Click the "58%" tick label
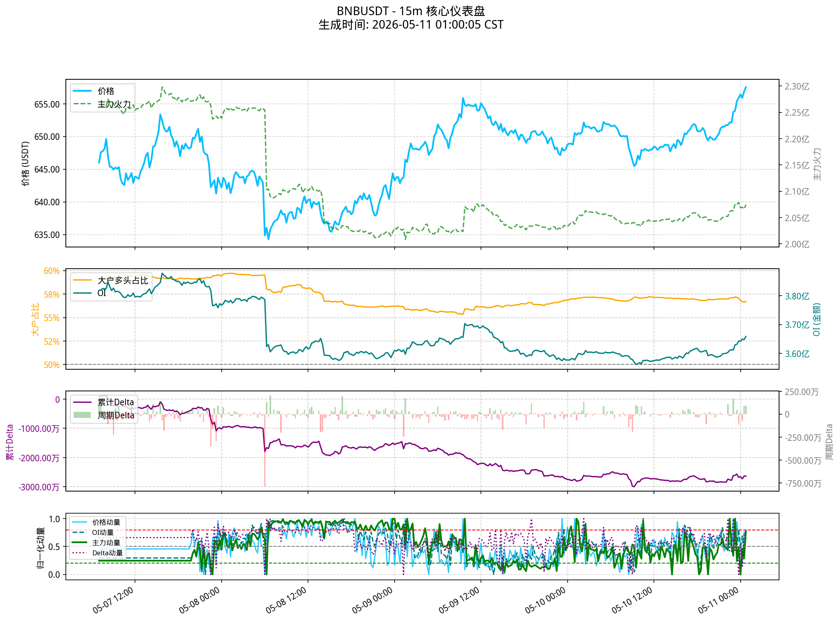Viewport: 840px width, 622px height. click(52, 295)
